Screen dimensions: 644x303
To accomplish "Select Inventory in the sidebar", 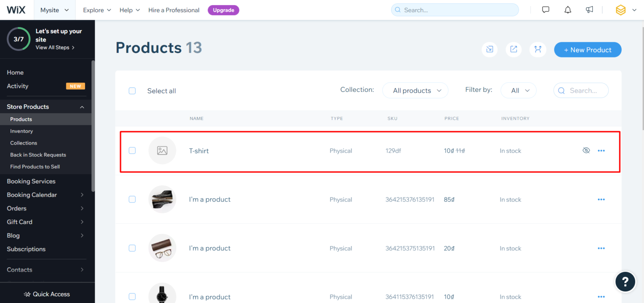I will 21,131.
